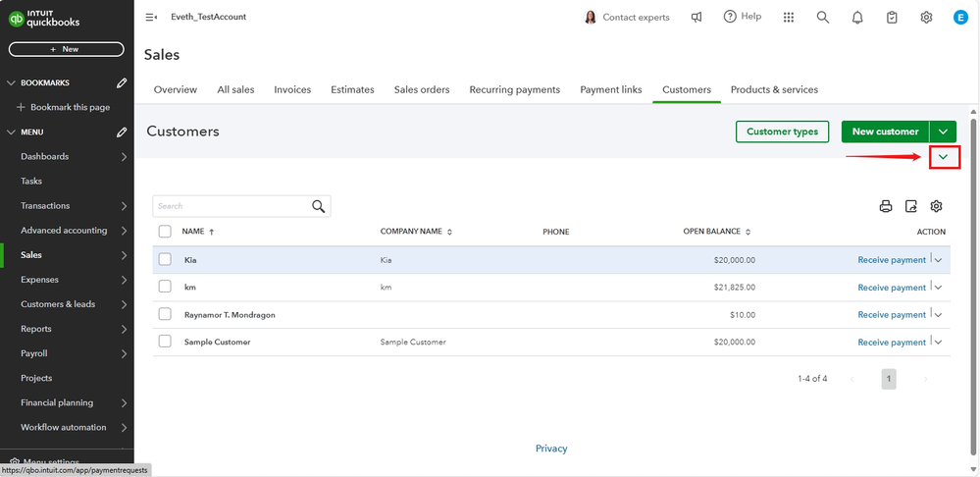Open the customer table settings gear
This screenshot has width=980, height=477.
[937, 206]
